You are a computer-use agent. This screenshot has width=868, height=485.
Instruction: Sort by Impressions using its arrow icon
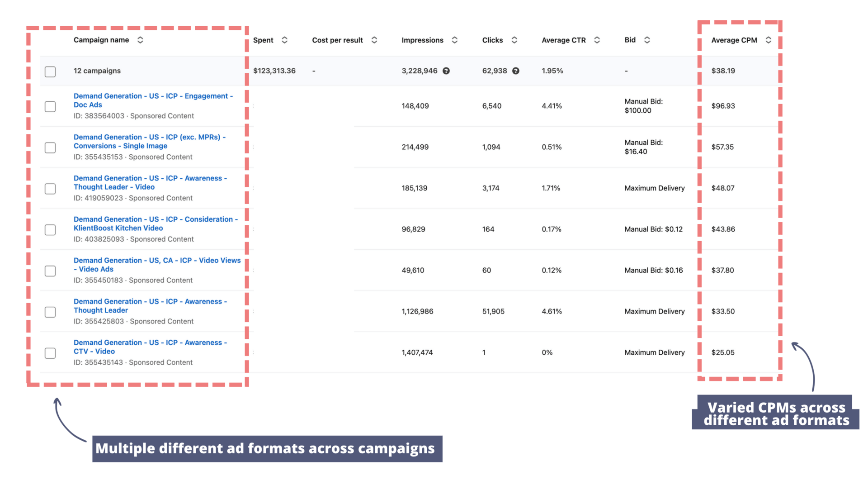(x=455, y=40)
